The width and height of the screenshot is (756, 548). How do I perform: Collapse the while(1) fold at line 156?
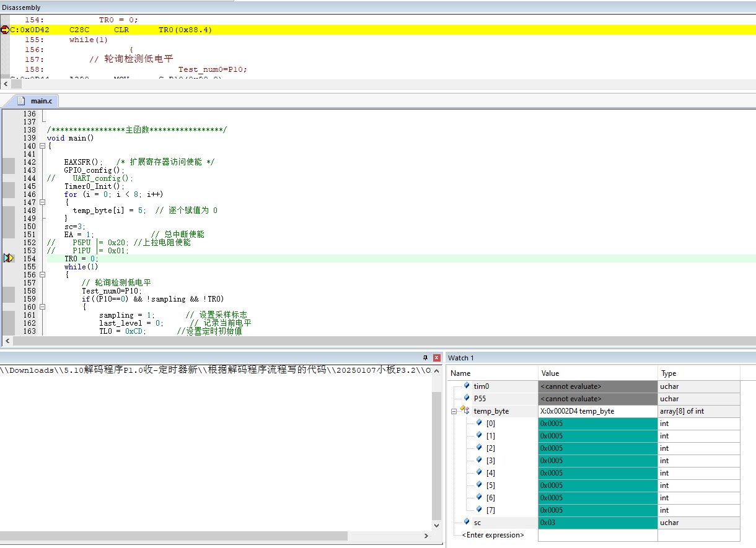42,275
